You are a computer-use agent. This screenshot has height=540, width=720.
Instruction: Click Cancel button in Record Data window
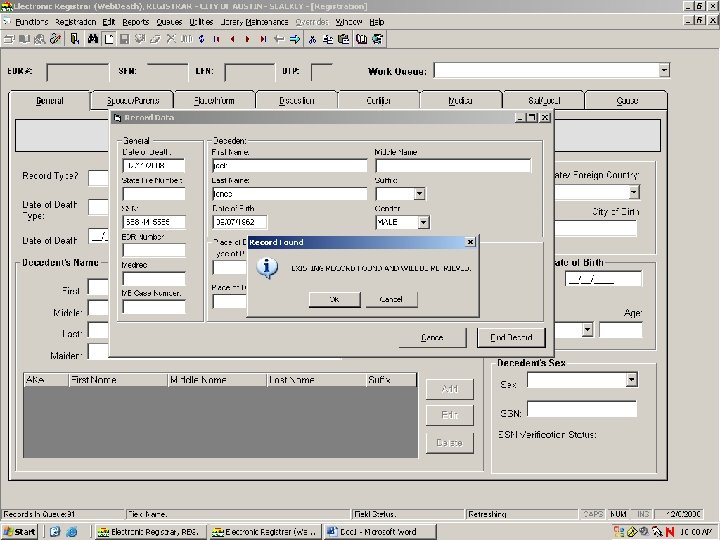432,338
